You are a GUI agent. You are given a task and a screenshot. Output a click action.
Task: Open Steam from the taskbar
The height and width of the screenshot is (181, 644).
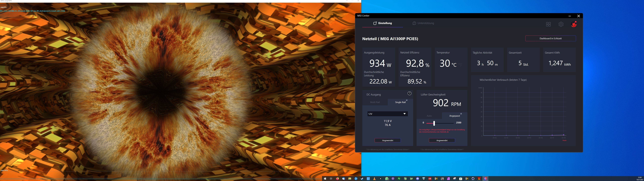tap(362, 178)
